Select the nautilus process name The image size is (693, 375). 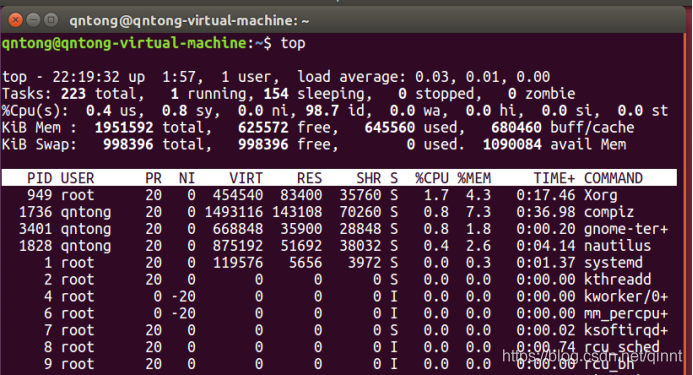click(617, 246)
